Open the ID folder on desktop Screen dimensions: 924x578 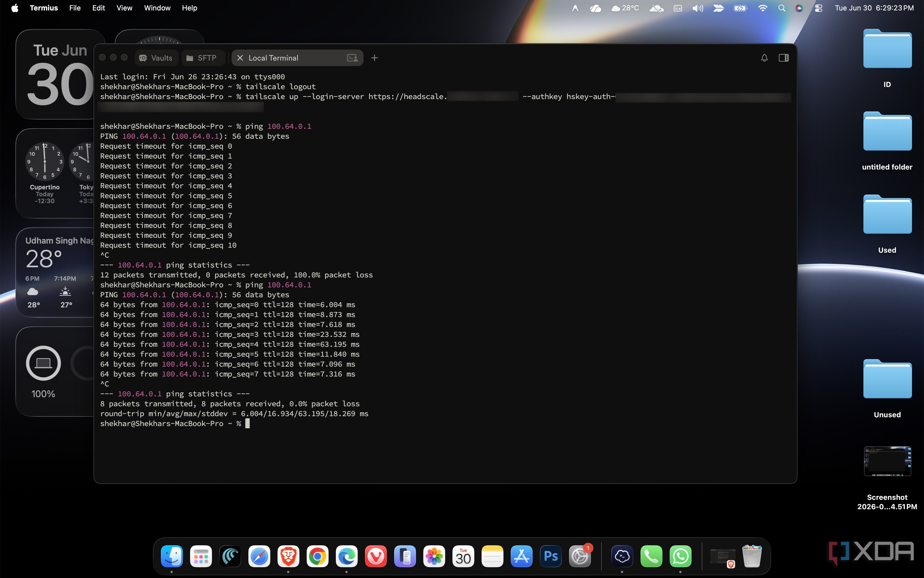[887, 49]
